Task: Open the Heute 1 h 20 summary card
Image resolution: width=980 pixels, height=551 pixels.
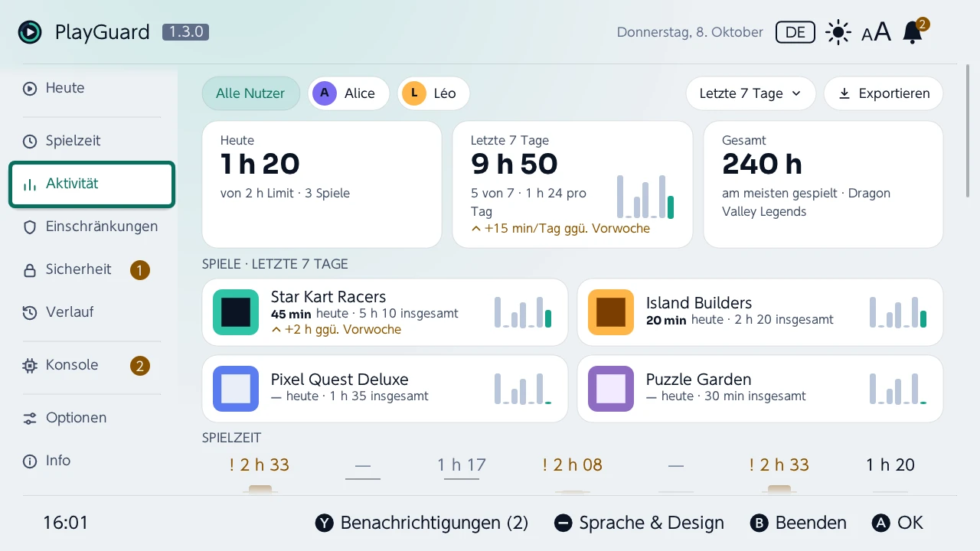Action: tap(322, 184)
